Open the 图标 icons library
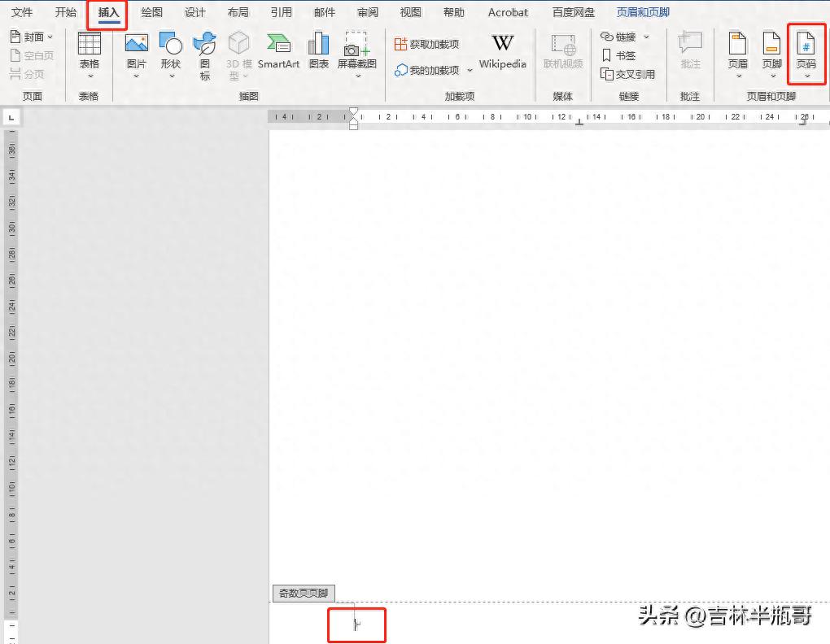This screenshot has height=644, width=830. point(204,46)
